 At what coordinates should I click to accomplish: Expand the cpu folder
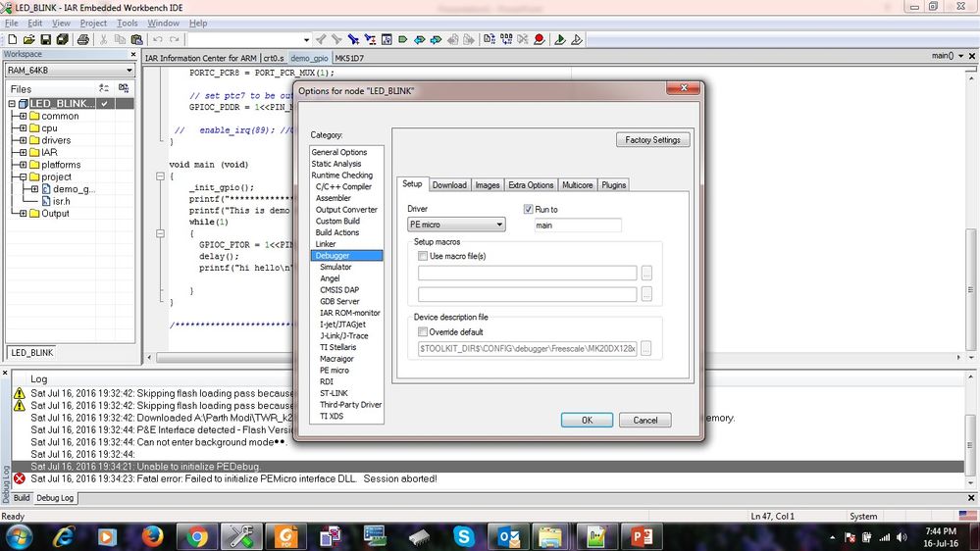pyautogui.click(x=24, y=128)
